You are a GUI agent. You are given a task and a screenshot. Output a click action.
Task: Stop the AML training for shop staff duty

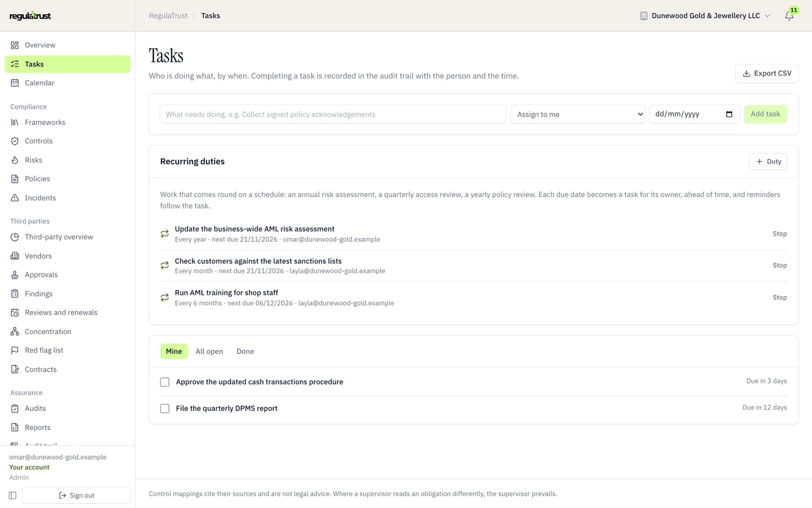[x=780, y=298]
